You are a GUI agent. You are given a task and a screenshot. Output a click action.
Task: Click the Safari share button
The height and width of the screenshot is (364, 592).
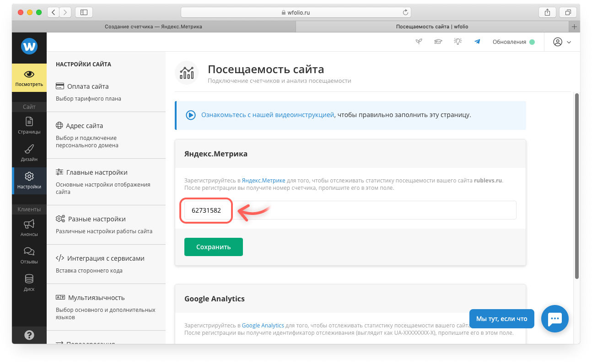coord(547,12)
